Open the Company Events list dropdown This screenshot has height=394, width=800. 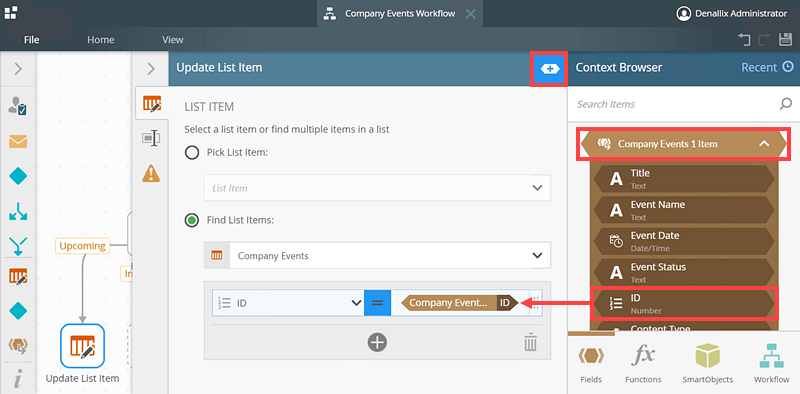coord(377,255)
